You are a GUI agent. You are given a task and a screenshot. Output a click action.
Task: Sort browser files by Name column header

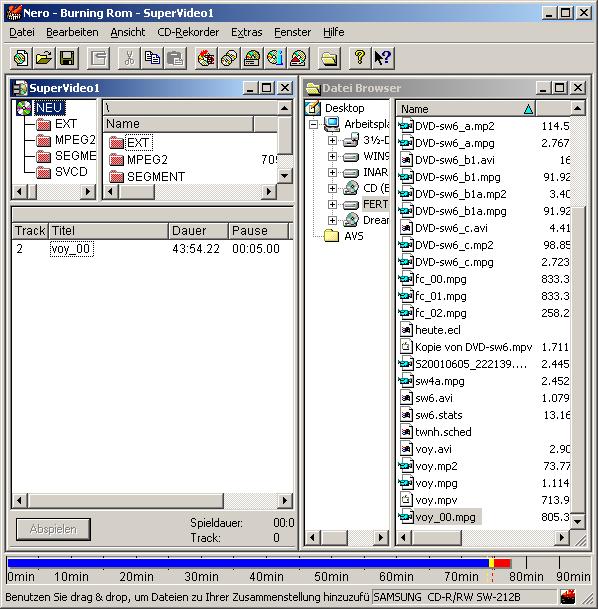(466, 109)
